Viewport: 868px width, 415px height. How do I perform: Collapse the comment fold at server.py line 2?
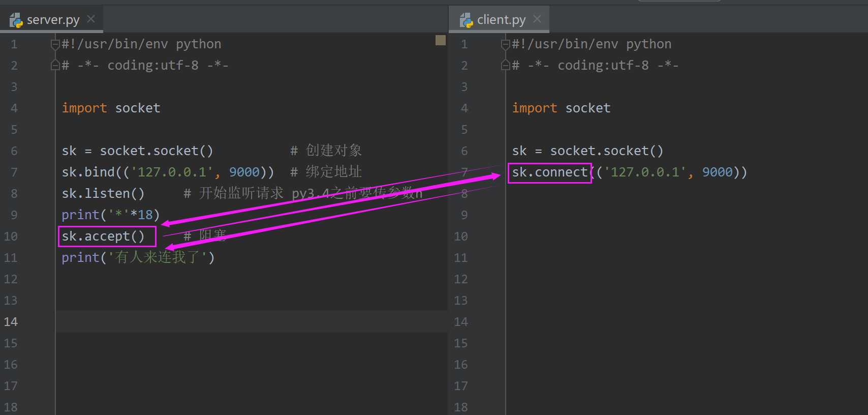click(55, 65)
